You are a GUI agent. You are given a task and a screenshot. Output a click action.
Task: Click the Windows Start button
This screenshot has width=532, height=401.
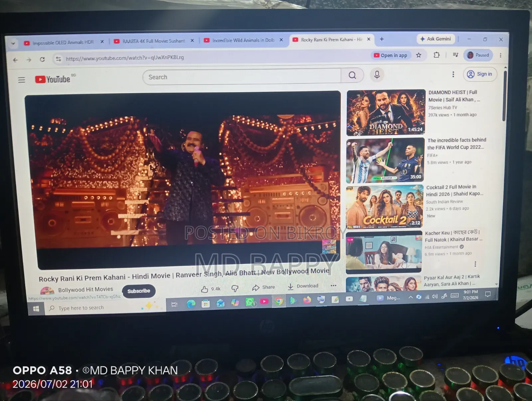click(36, 309)
